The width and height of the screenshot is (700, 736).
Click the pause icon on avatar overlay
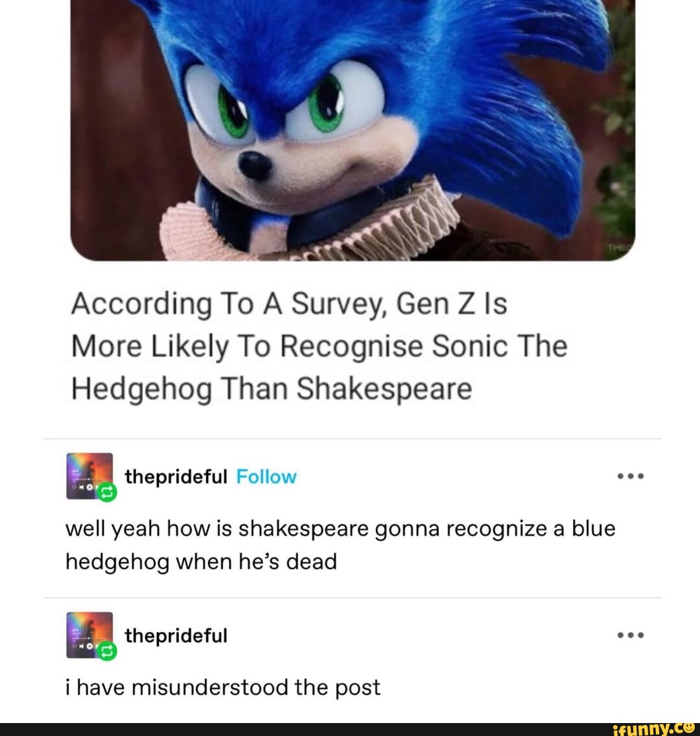tap(90, 487)
